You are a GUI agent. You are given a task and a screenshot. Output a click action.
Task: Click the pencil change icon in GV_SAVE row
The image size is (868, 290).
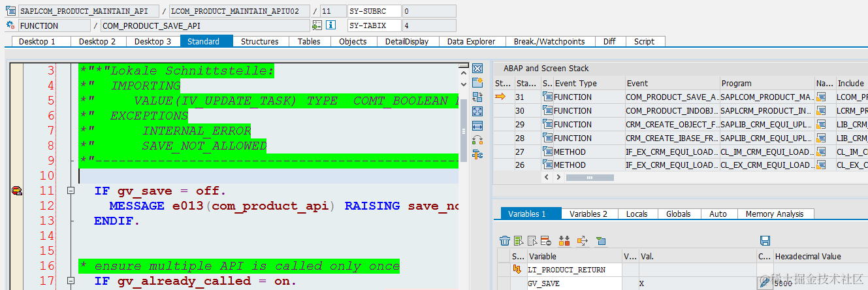(x=765, y=283)
